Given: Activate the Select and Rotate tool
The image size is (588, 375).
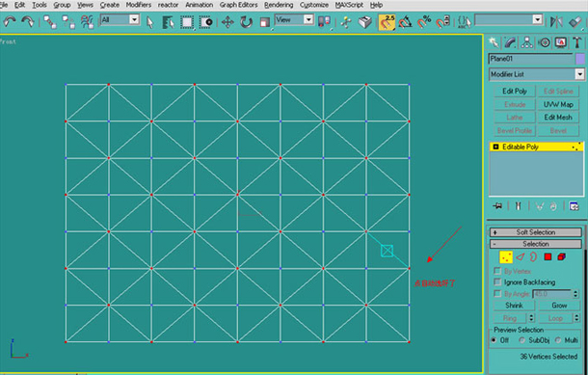Looking at the screenshot, I should pyautogui.click(x=246, y=22).
